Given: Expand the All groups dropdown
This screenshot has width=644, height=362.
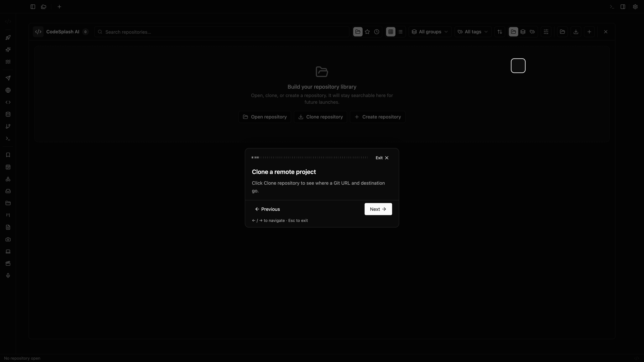Looking at the screenshot, I should pyautogui.click(x=430, y=32).
